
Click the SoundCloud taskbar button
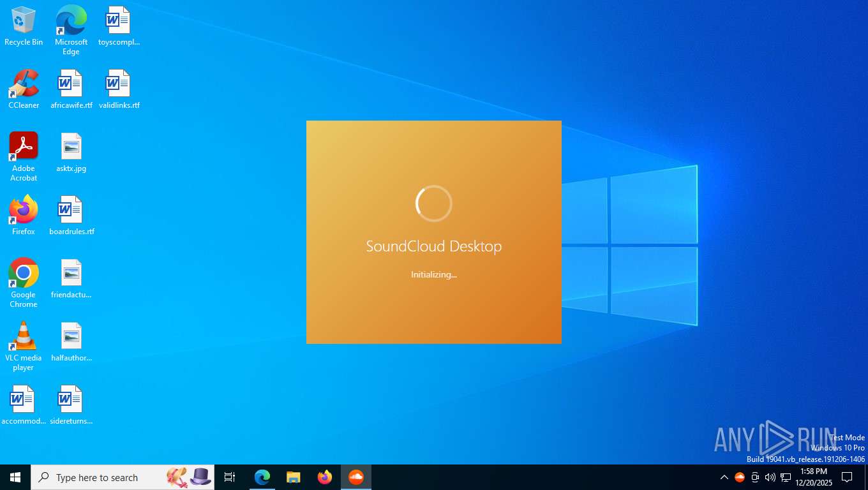(356, 477)
